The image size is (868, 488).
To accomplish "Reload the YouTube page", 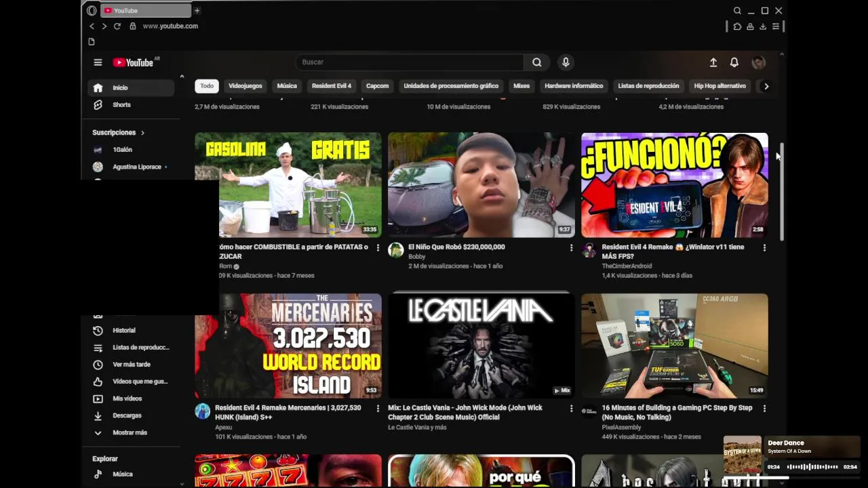I will click(x=117, y=26).
